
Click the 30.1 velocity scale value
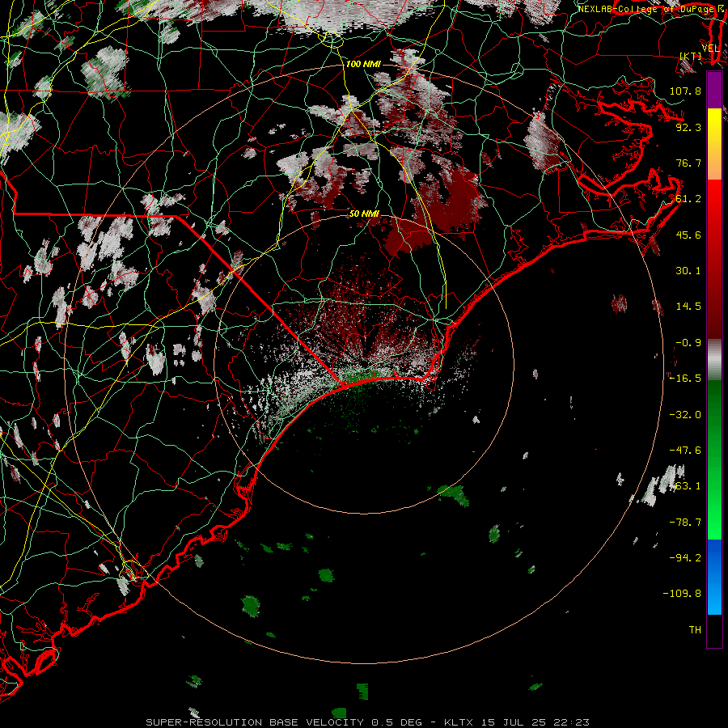pos(688,271)
